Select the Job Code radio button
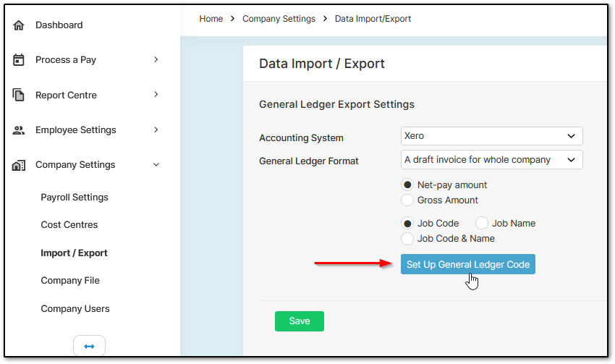The image size is (615, 364). 407,223
